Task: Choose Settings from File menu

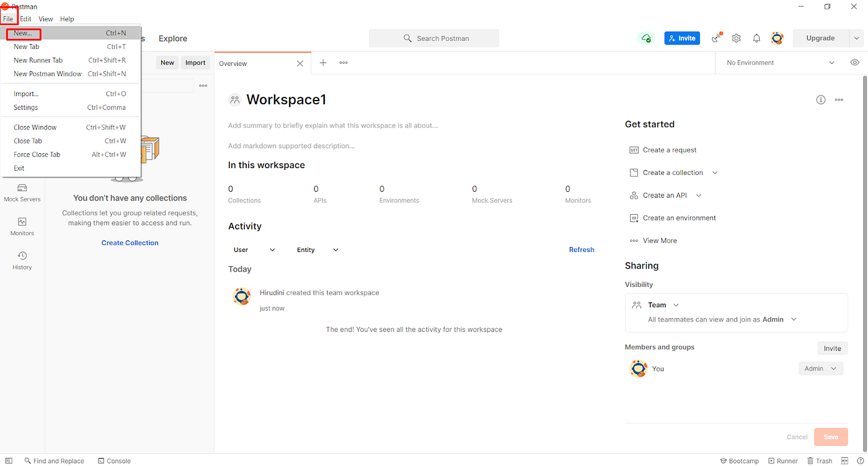Action: [x=71, y=107]
